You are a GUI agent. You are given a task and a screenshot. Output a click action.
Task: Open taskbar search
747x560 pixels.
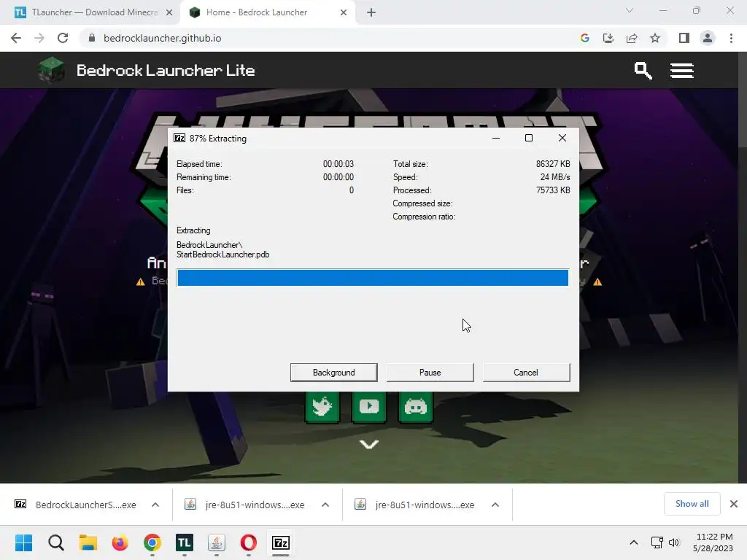pyautogui.click(x=55, y=542)
